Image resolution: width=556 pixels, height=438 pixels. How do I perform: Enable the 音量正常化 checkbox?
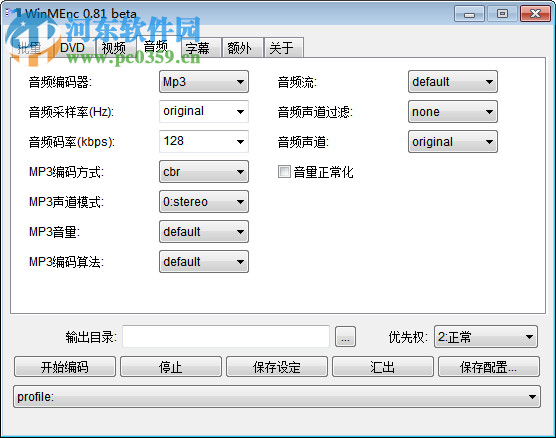tap(284, 172)
